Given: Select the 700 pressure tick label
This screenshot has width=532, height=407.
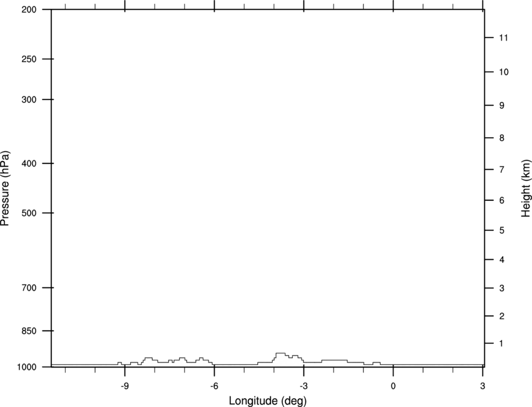Looking at the screenshot, I should click(x=29, y=287).
